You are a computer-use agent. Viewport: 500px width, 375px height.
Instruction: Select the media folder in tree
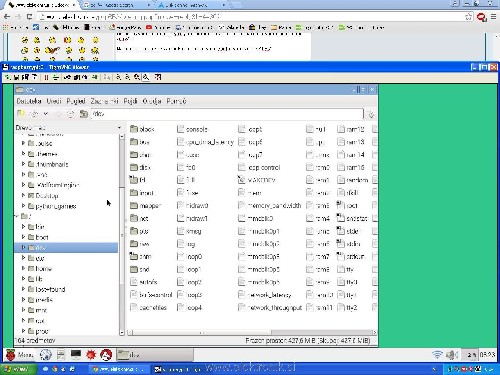(40, 299)
